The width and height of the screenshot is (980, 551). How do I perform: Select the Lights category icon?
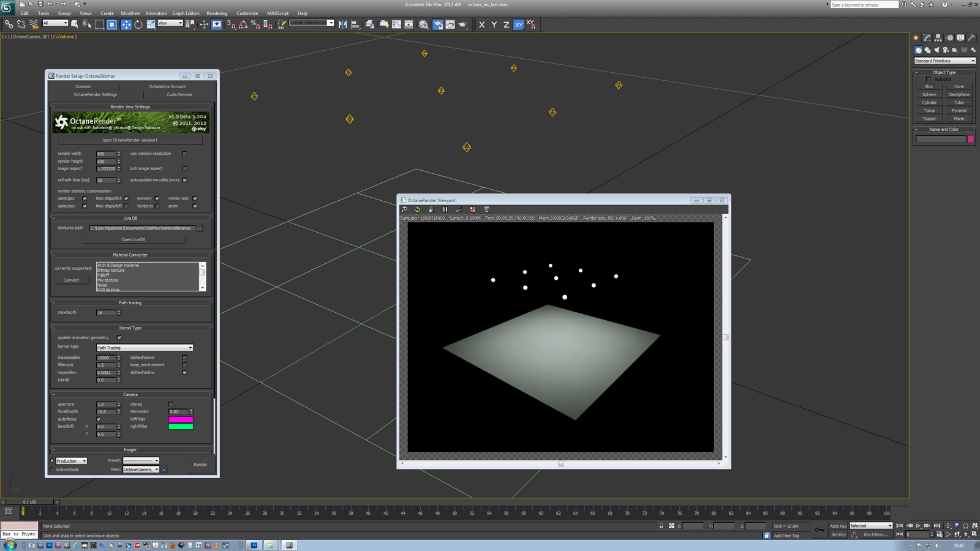937,50
